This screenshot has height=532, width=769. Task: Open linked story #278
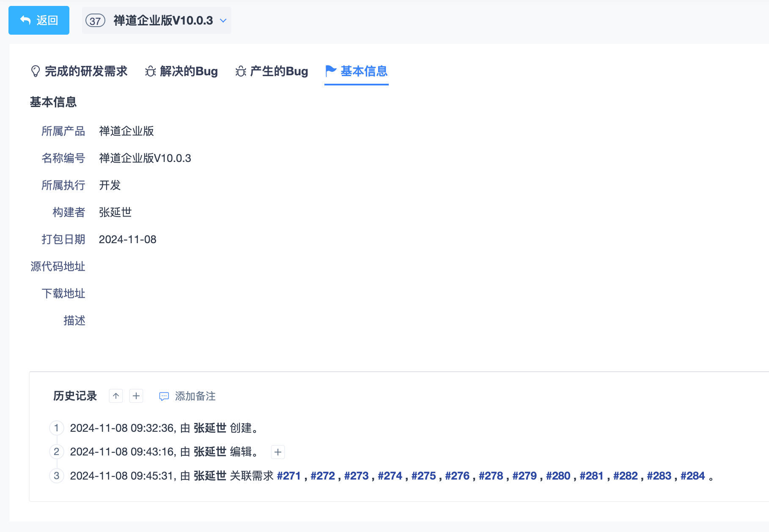pos(491,476)
